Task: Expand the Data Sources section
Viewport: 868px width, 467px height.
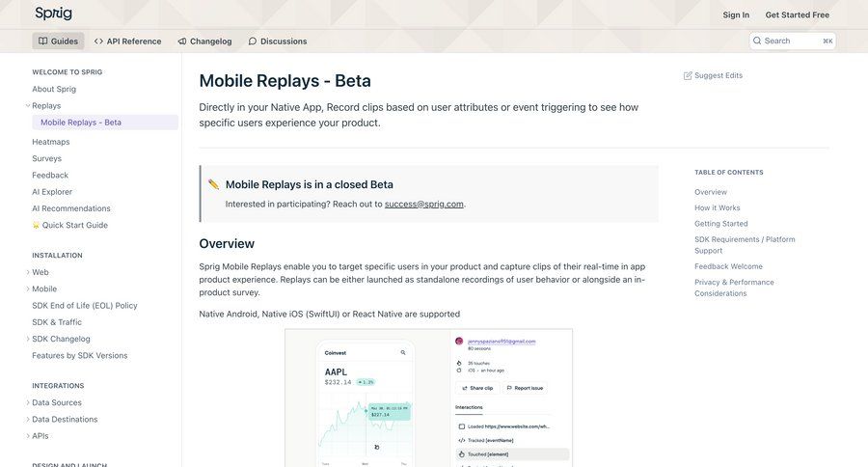Action: (28, 402)
